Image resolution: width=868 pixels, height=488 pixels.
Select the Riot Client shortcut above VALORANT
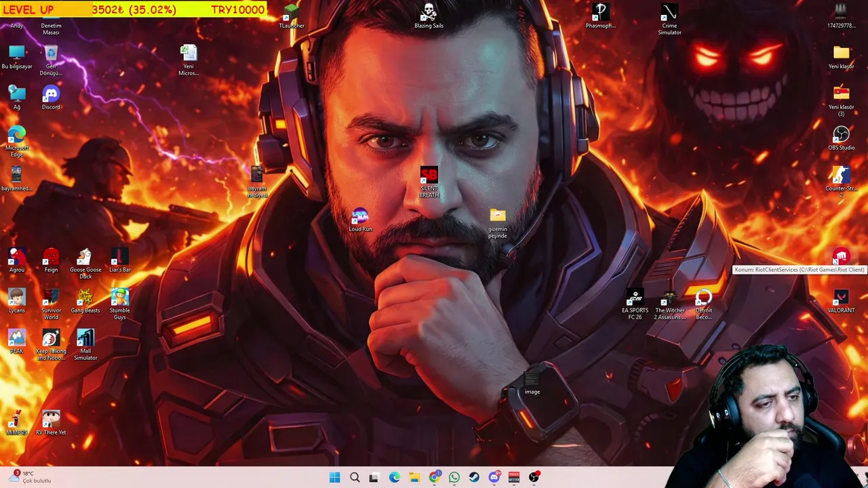pyautogui.click(x=841, y=258)
